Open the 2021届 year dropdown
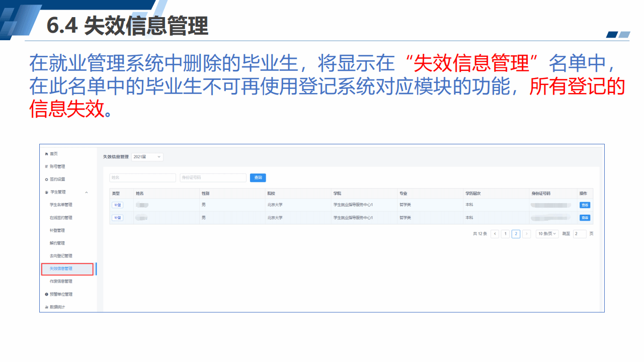 (x=147, y=157)
